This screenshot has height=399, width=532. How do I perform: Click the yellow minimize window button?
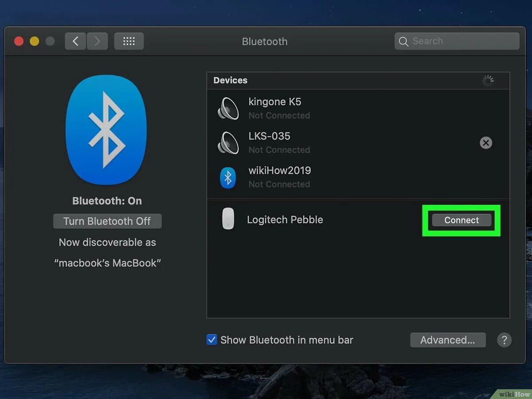[x=34, y=41]
